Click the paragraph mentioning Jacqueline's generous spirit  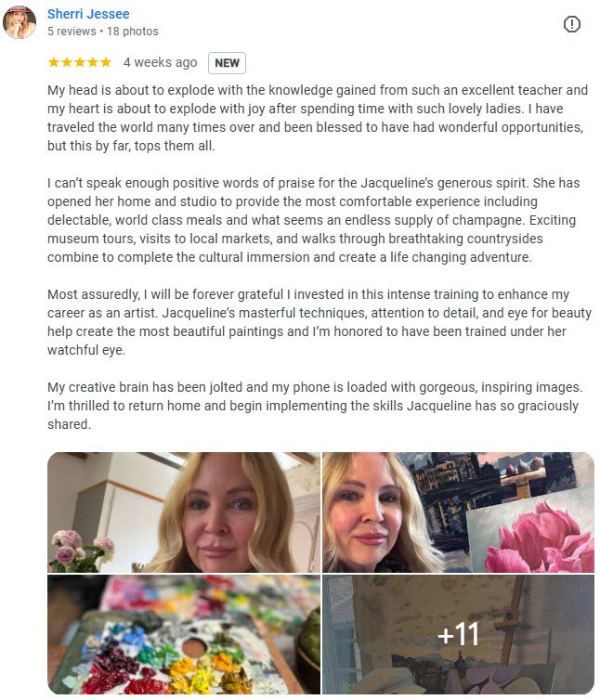(x=314, y=220)
